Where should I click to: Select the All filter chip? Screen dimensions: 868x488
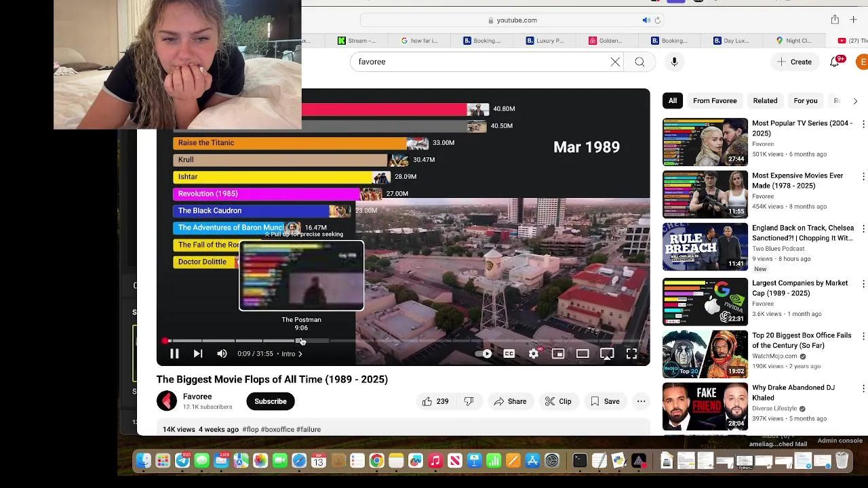pyautogui.click(x=673, y=101)
